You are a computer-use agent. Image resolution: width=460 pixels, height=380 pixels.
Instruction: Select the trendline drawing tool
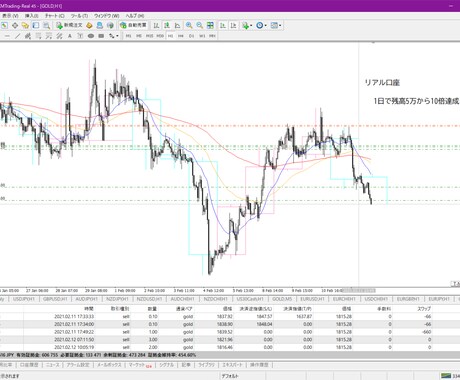(18, 36)
